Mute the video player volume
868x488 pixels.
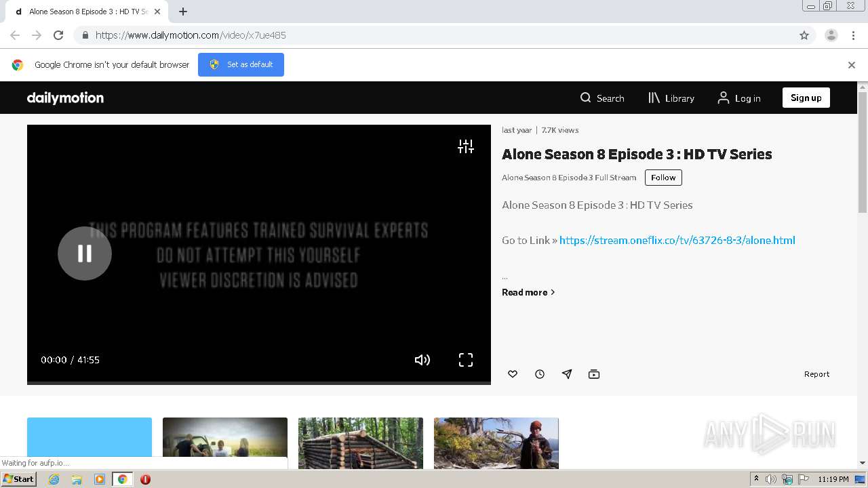(422, 360)
